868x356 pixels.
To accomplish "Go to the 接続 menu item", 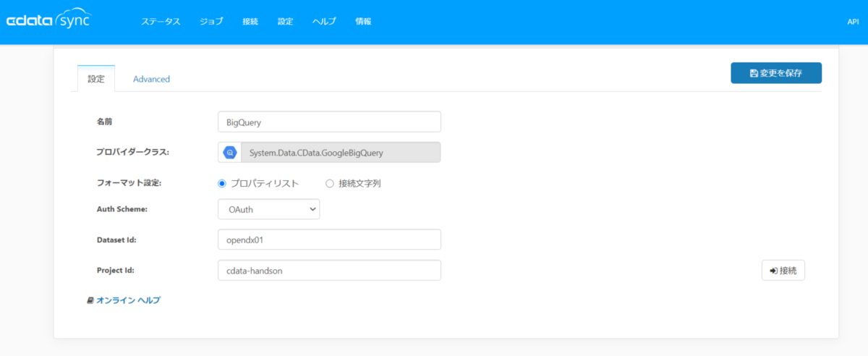I will point(250,22).
